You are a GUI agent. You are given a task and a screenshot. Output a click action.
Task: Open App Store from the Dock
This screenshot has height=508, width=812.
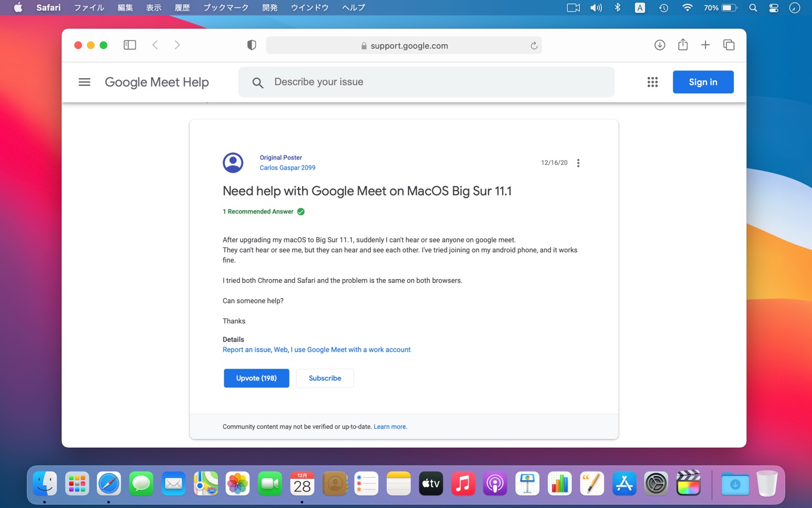pyautogui.click(x=624, y=483)
